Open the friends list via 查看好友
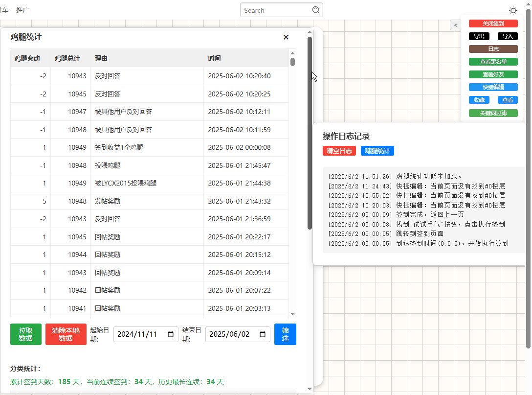The image size is (532, 395). [x=493, y=74]
